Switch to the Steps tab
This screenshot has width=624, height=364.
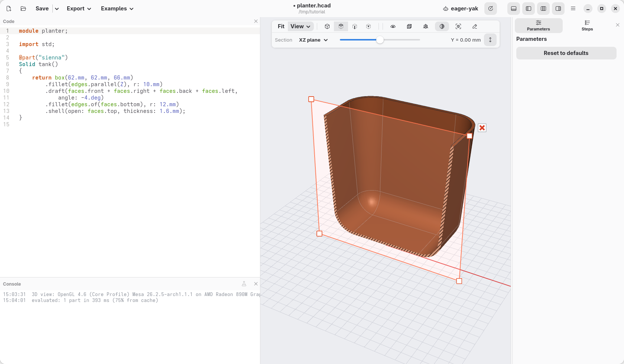tap(587, 26)
